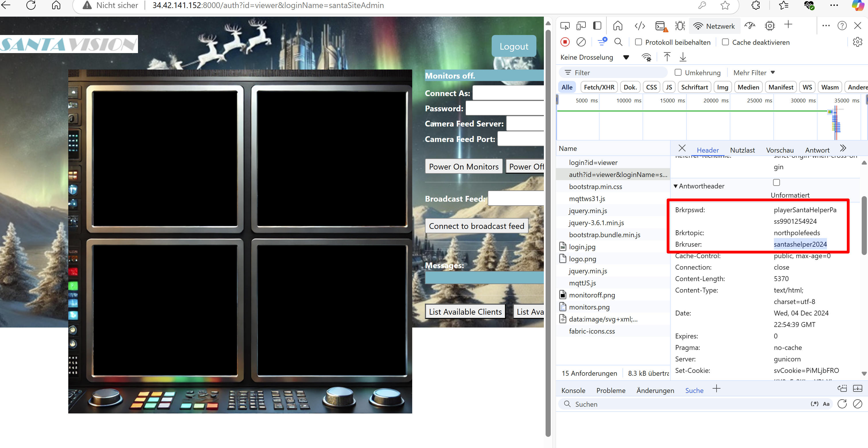Open the network search magnifier
The image size is (868, 448).
(x=618, y=42)
